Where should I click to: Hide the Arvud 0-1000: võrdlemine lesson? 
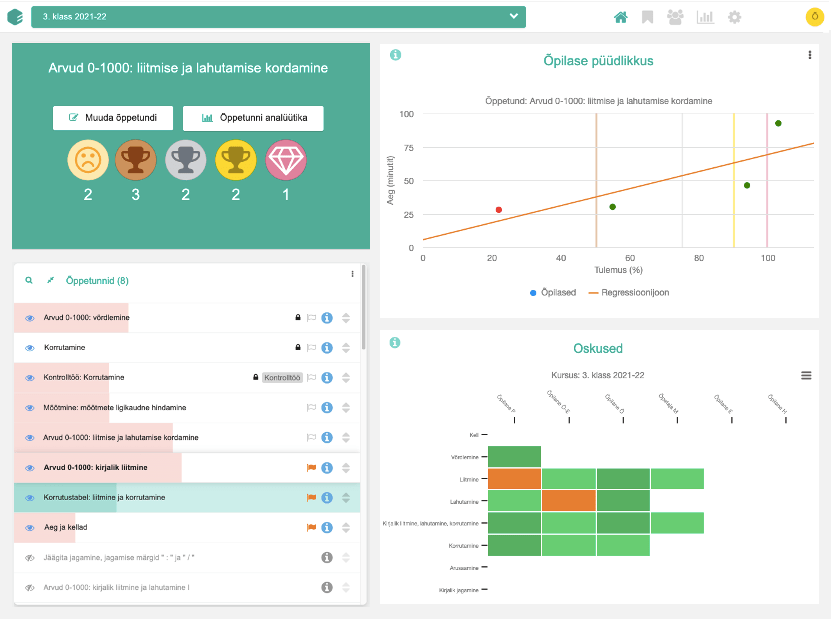pyautogui.click(x=30, y=317)
